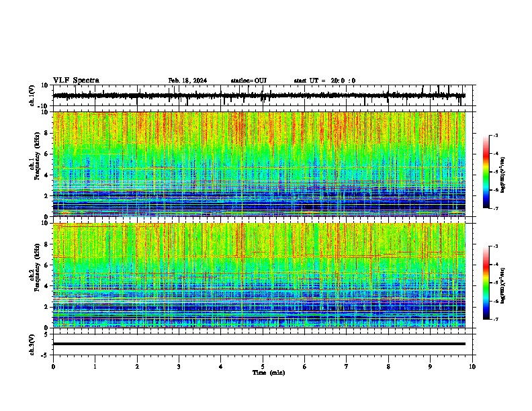Click the "5" tick on the Time axis

pyautogui.click(x=263, y=367)
